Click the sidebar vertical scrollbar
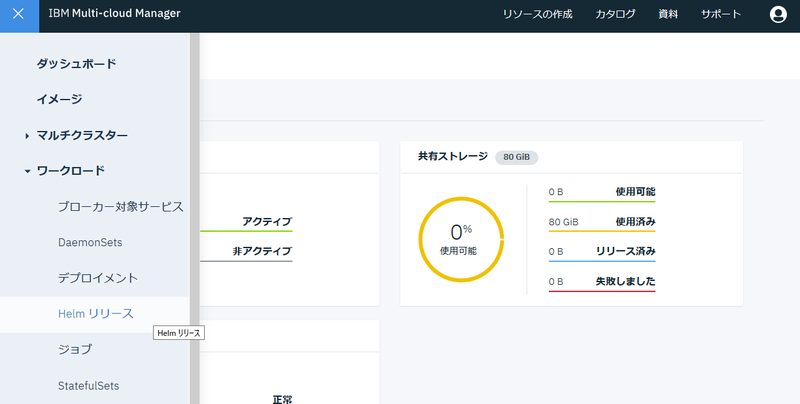Screen dimensions: 800x404 194,218
